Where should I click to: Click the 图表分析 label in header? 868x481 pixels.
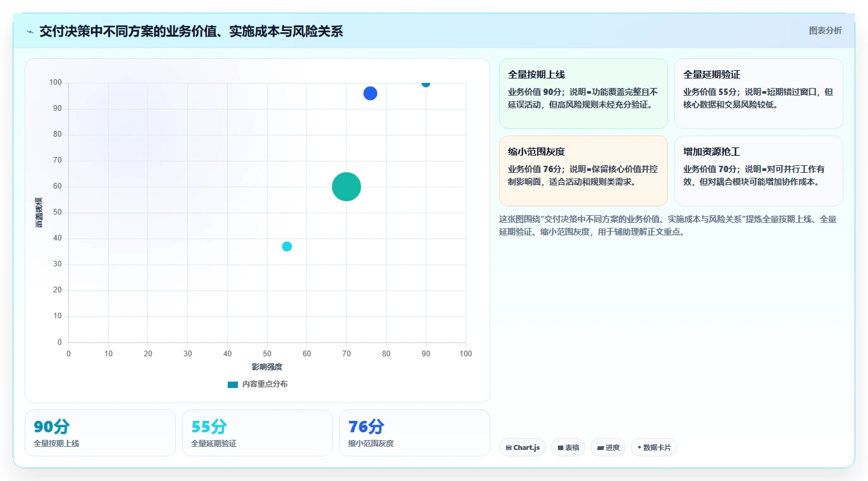pyautogui.click(x=825, y=30)
